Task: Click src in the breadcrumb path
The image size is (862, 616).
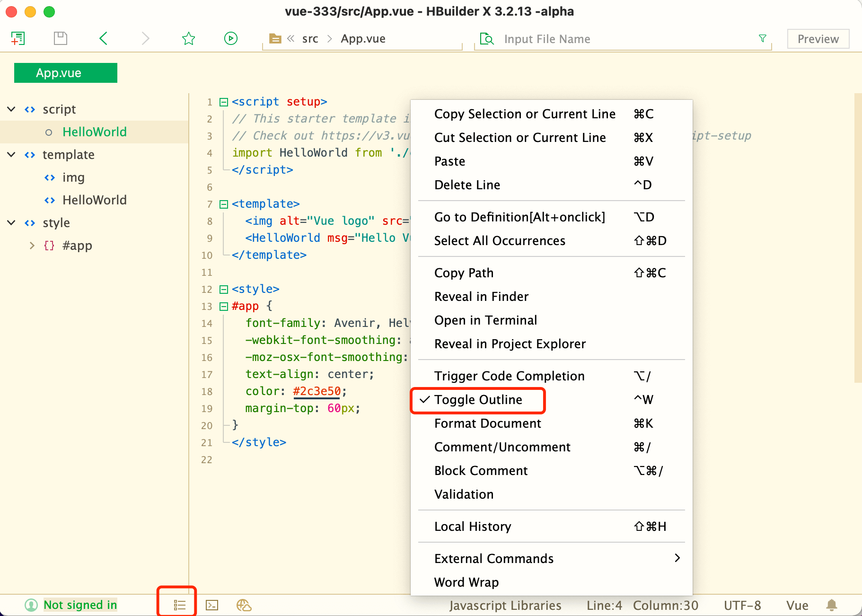Action: (310, 39)
